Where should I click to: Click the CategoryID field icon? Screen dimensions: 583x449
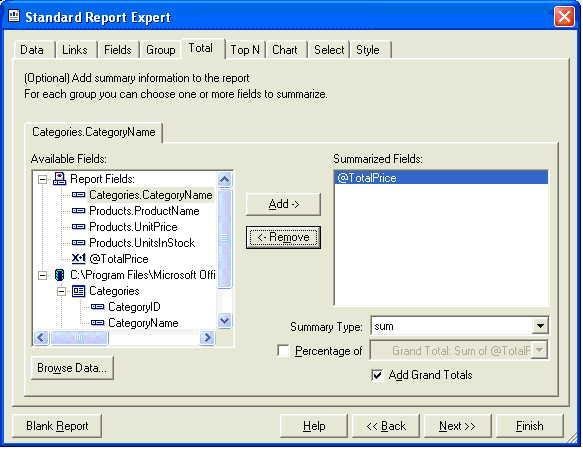[97, 307]
